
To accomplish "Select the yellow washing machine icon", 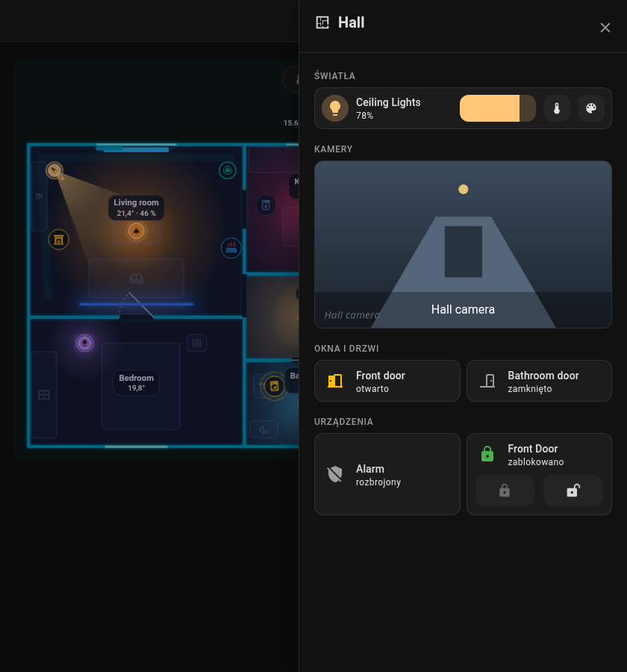I will point(274,386).
